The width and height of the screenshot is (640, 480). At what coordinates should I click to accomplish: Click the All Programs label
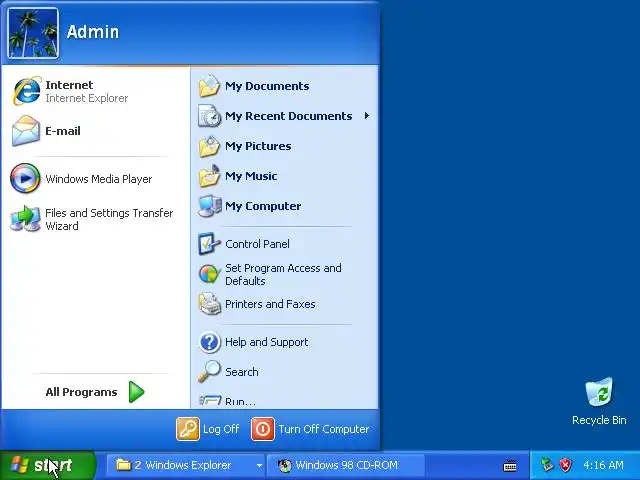point(81,392)
